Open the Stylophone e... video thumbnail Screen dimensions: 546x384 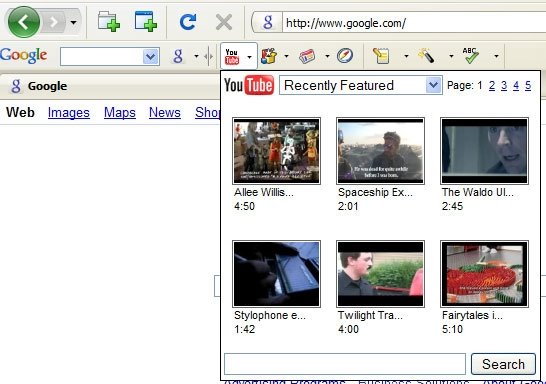pos(276,274)
